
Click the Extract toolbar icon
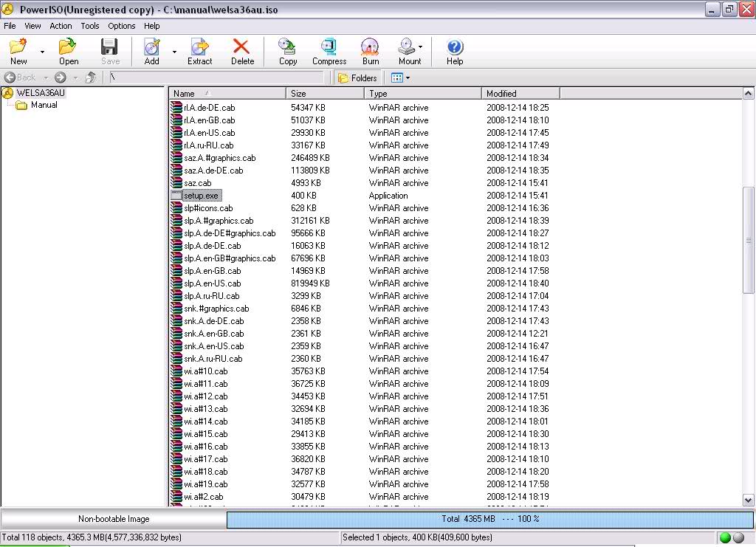click(199, 47)
